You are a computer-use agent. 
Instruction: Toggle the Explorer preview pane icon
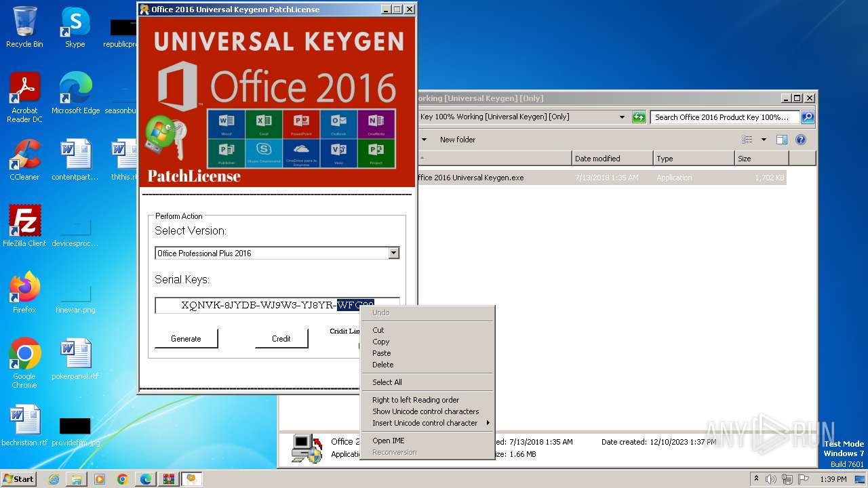(x=782, y=140)
